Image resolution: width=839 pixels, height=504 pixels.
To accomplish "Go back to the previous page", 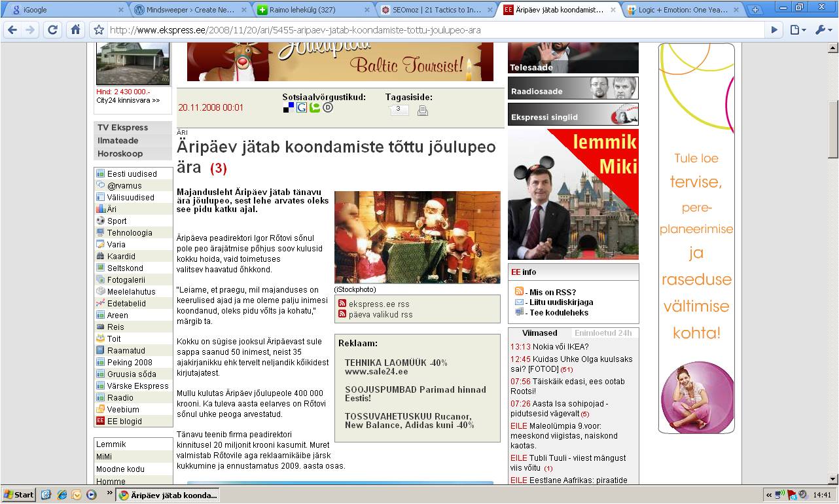I will coord(12,29).
